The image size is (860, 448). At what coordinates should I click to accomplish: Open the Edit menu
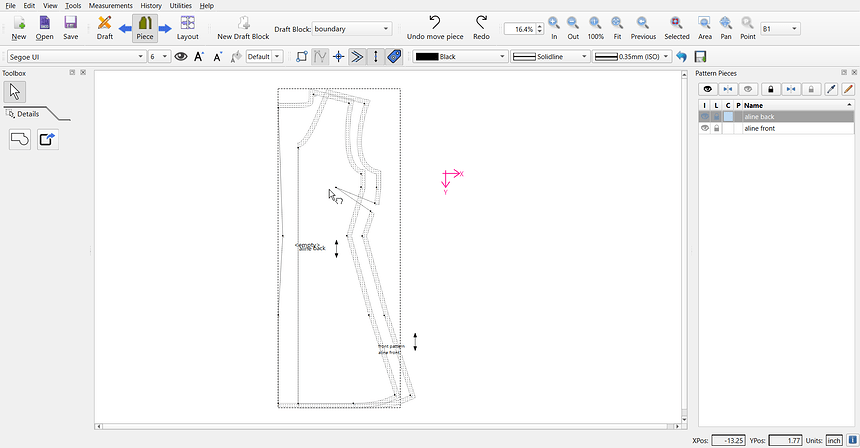pos(29,5)
